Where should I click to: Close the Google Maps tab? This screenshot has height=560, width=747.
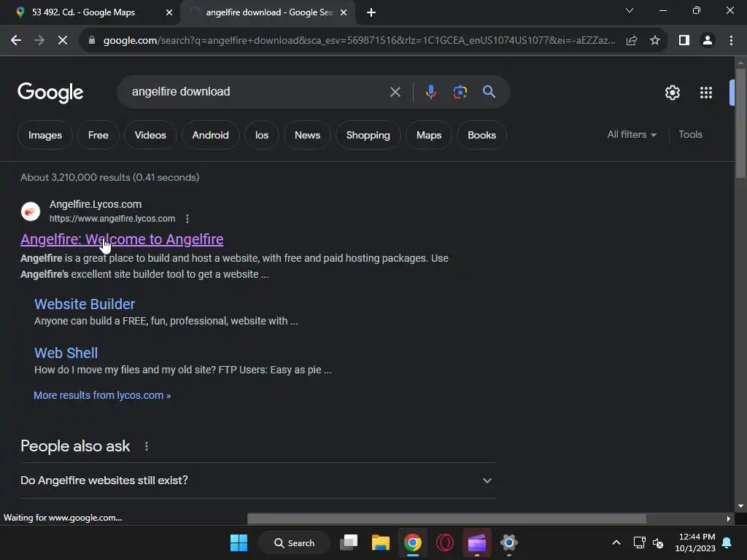tap(169, 12)
